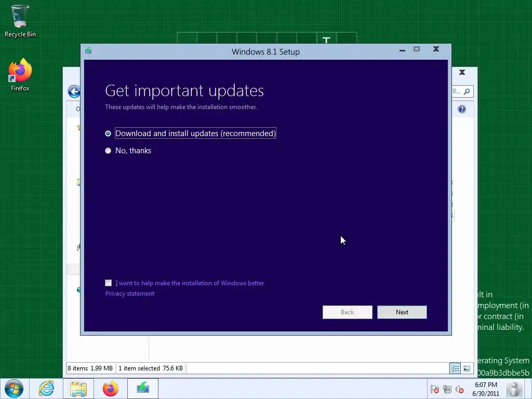Open the clock showing 6:07 PM

[x=486, y=389]
